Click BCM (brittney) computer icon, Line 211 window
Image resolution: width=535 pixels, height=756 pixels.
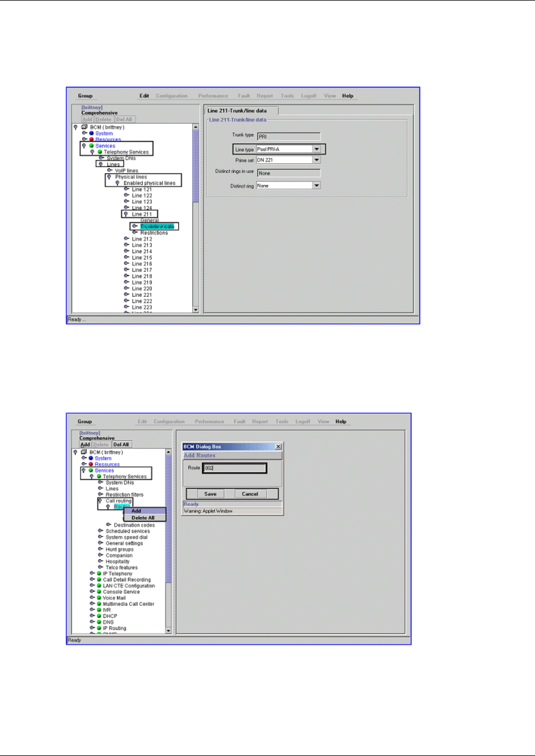coord(85,127)
